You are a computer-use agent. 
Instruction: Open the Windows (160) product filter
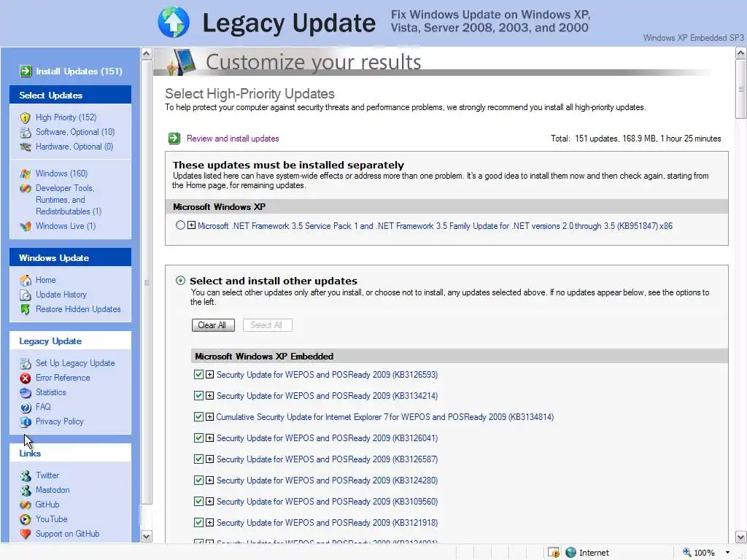click(x=61, y=174)
